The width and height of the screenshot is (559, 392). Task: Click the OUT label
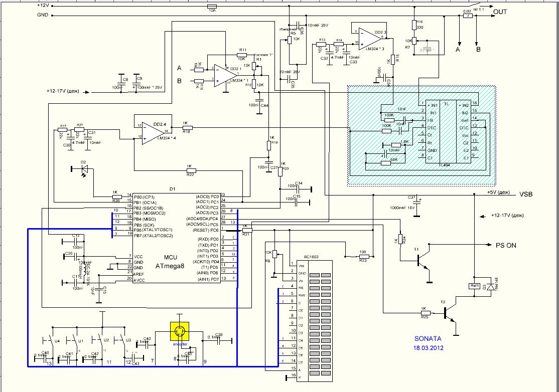tap(500, 12)
